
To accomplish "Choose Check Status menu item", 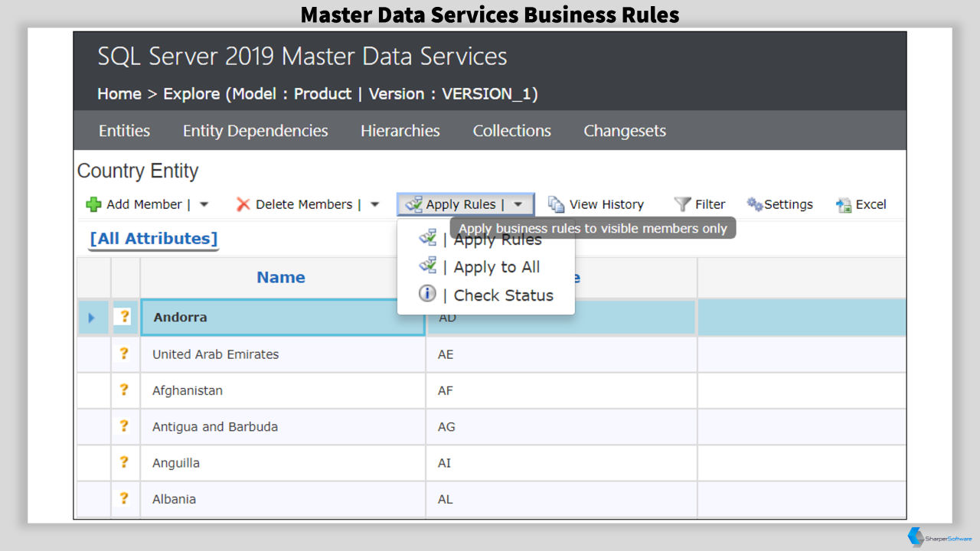I will point(503,295).
